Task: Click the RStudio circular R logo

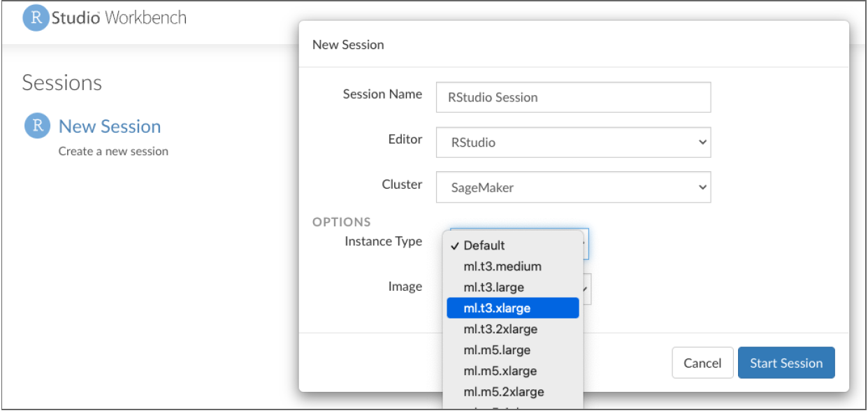Action: 36,17
